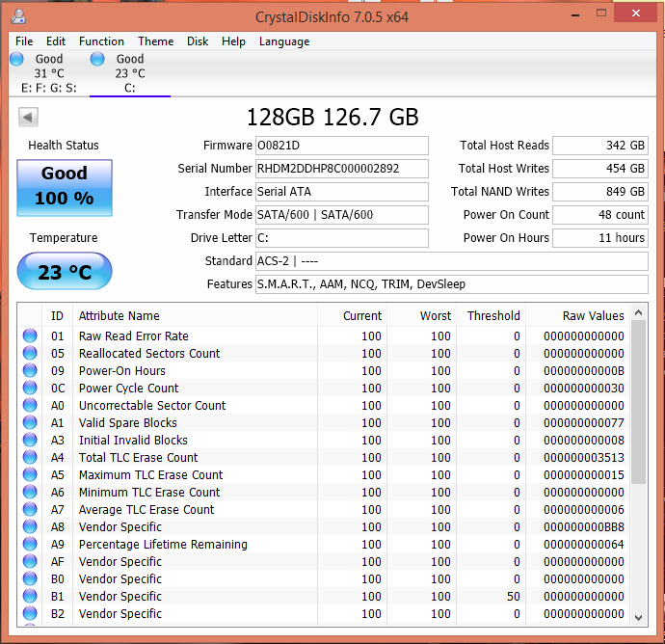Click the vertical scrollbar thumb in attribute list
Viewport: 665px width, 644px height.
(x=638, y=402)
